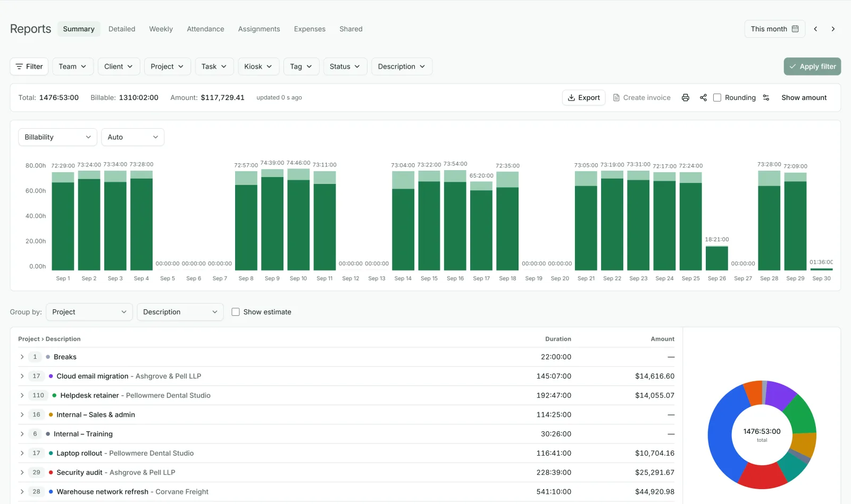This screenshot has height=504, width=851.
Task: Expand the Breaks project row
Action: coord(22,357)
